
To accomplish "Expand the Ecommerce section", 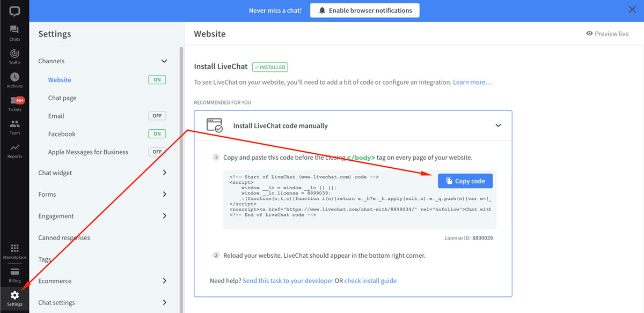I will pyautogui.click(x=164, y=281).
